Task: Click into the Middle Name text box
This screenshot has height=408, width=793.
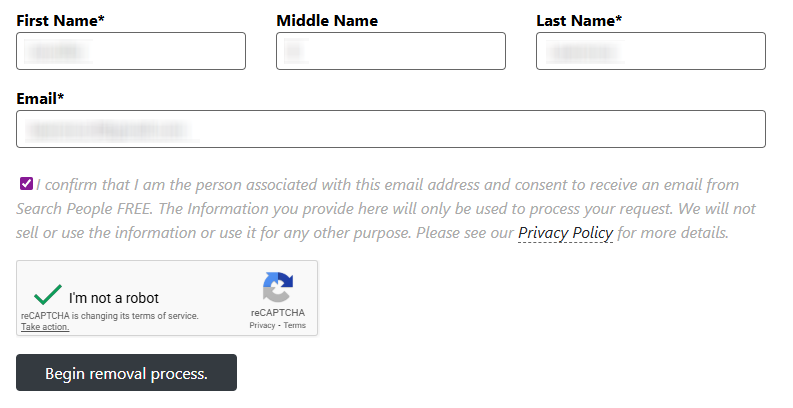Action: point(391,51)
